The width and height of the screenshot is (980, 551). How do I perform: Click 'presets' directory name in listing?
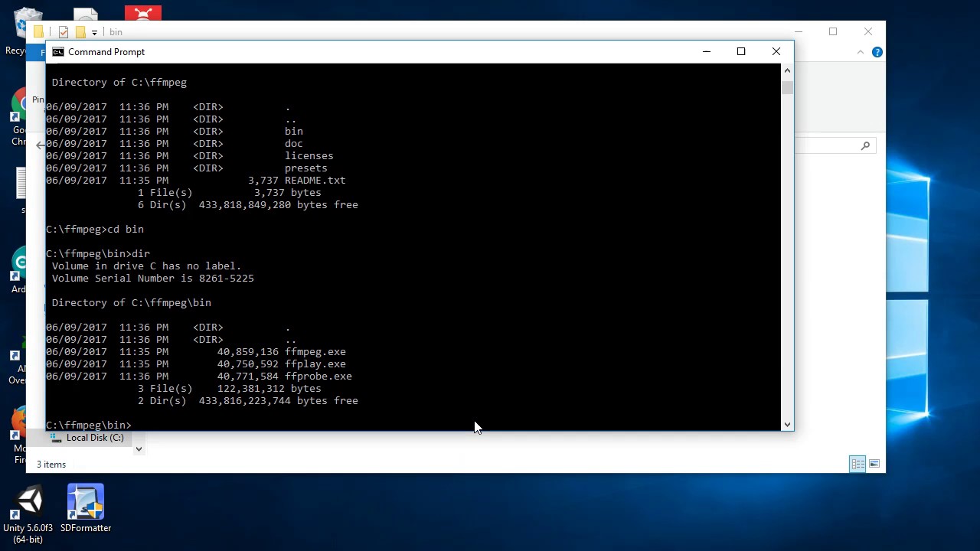point(306,168)
